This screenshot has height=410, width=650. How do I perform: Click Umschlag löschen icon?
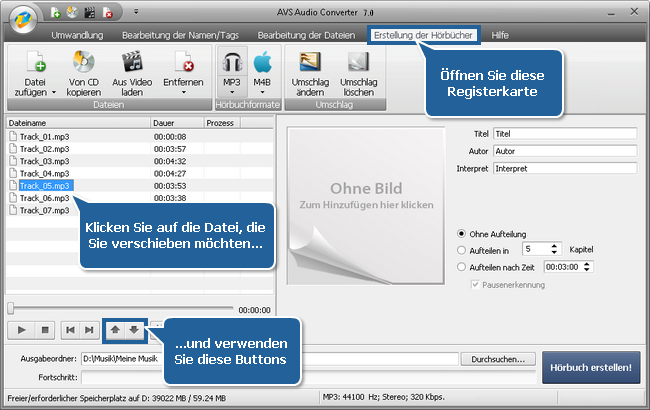click(358, 62)
